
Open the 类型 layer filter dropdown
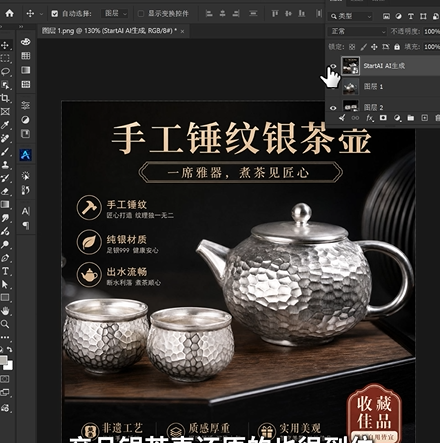point(350,16)
